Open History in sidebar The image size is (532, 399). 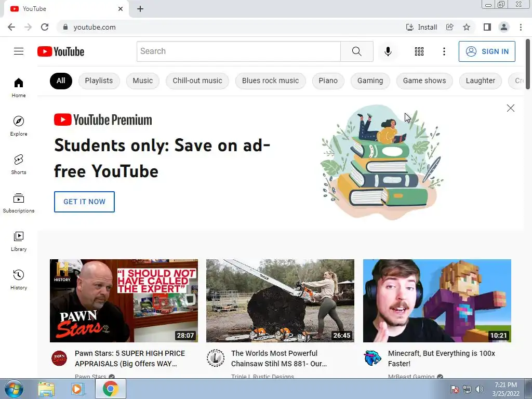click(x=19, y=280)
